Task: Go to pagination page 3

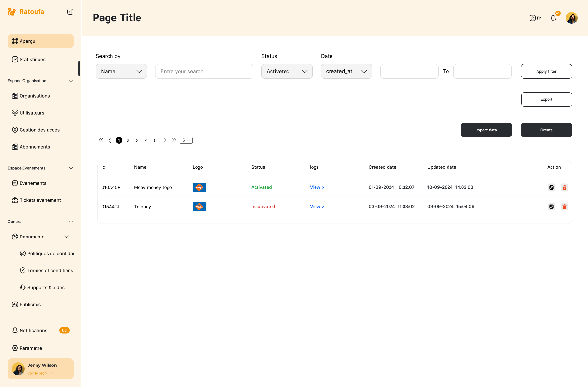Action: coord(137,140)
